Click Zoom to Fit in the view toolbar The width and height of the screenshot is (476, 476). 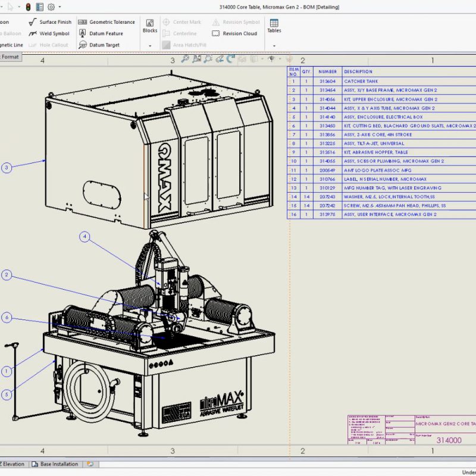click(x=184, y=58)
